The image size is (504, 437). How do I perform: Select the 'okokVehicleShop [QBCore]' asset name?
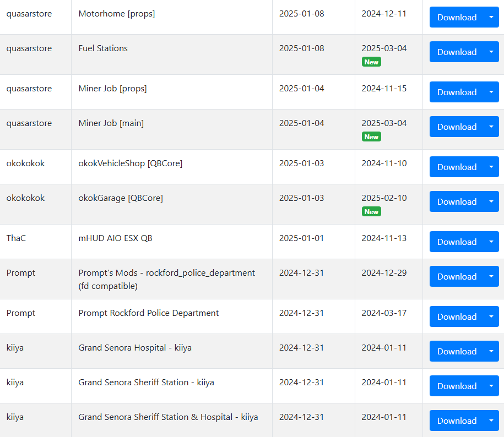click(x=131, y=163)
